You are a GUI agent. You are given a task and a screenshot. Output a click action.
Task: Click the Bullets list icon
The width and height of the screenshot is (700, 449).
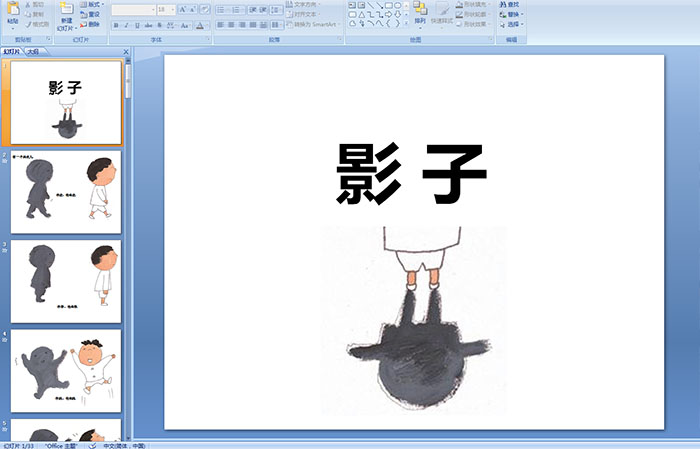222,9
